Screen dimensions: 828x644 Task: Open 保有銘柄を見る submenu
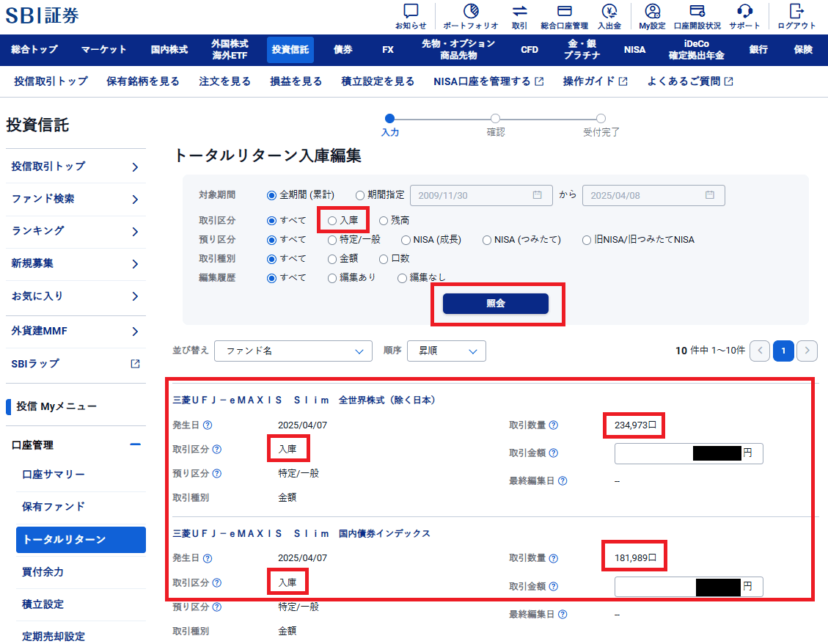click(142, 81)
